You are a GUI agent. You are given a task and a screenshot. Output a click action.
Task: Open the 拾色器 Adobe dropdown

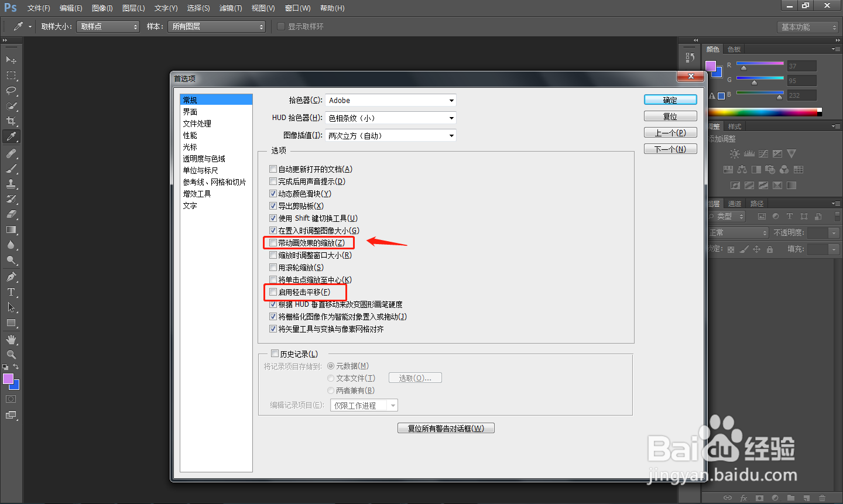390,101
